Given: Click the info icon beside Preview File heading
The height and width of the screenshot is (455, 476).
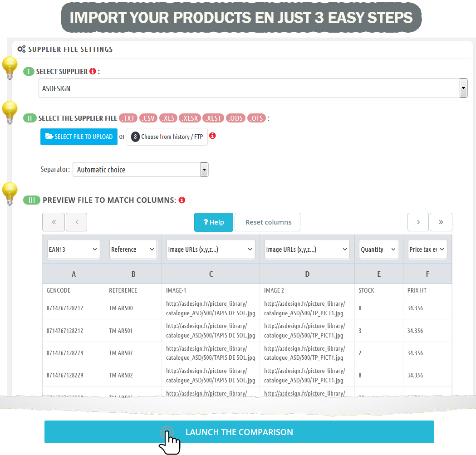Looking at the screenshot, I should pos(182,200).
